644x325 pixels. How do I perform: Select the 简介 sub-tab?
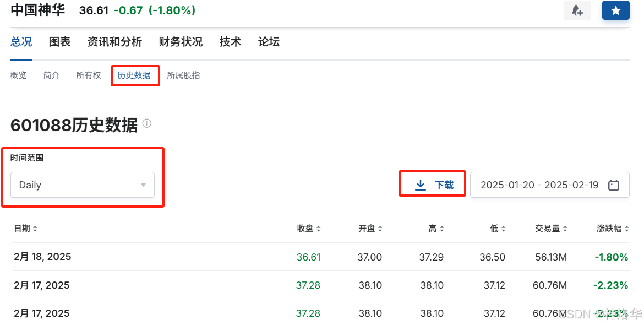point(51,75)
